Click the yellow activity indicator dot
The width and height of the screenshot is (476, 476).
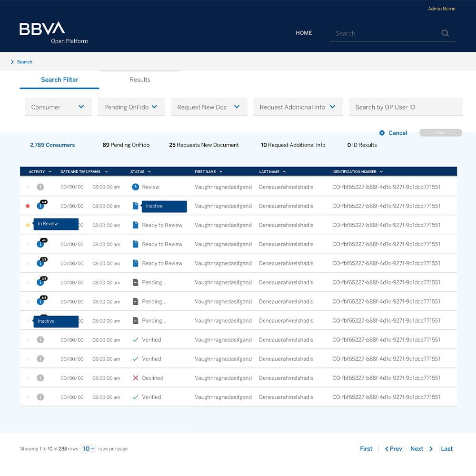coord(28,225)
